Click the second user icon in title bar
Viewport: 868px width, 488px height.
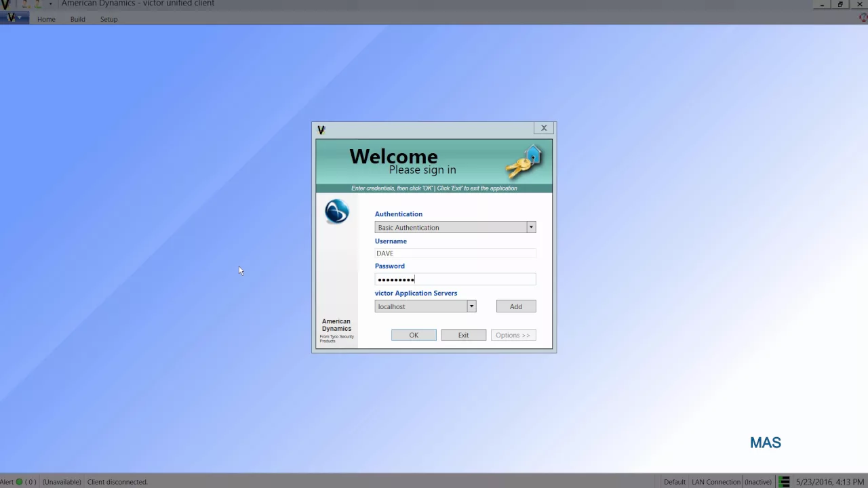[38, 4]
